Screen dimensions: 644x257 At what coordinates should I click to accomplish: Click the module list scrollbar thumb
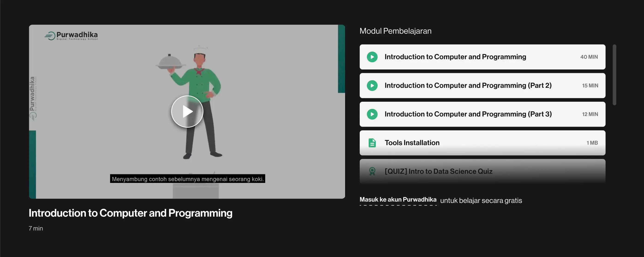(x=614, y=75)
